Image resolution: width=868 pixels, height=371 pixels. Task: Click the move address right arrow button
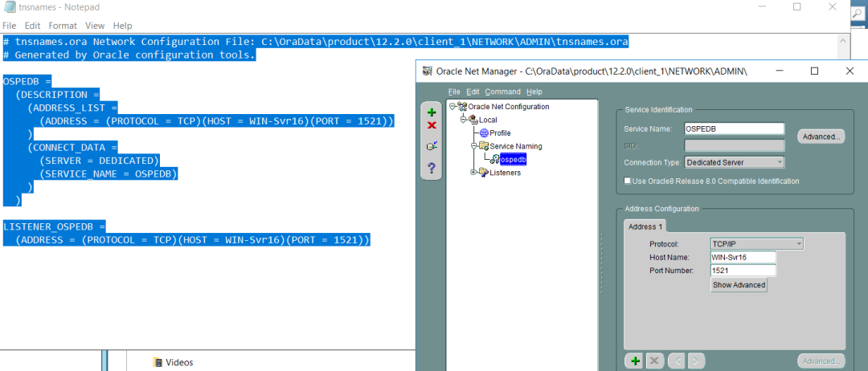coord(695,361)
